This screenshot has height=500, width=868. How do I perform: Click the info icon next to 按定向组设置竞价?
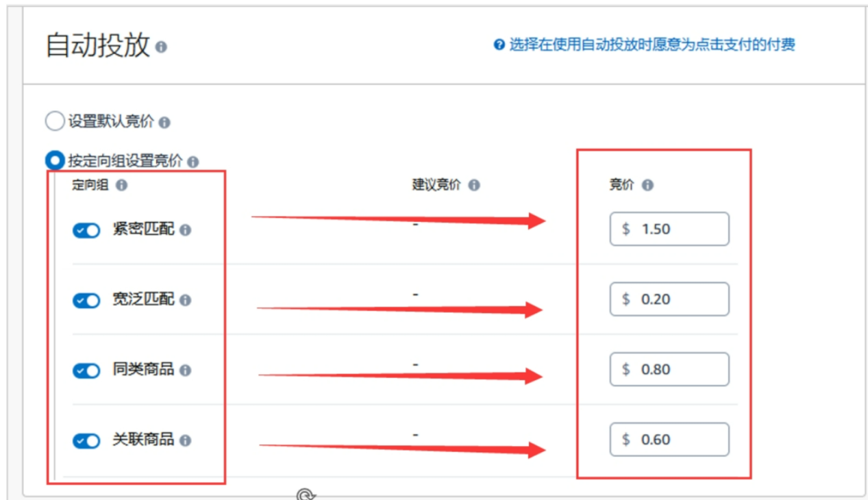[x=193, y=162]
